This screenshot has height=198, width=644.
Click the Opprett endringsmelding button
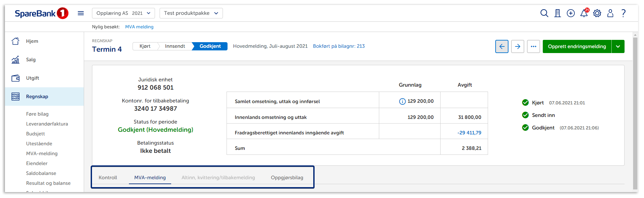click(577, 46)
